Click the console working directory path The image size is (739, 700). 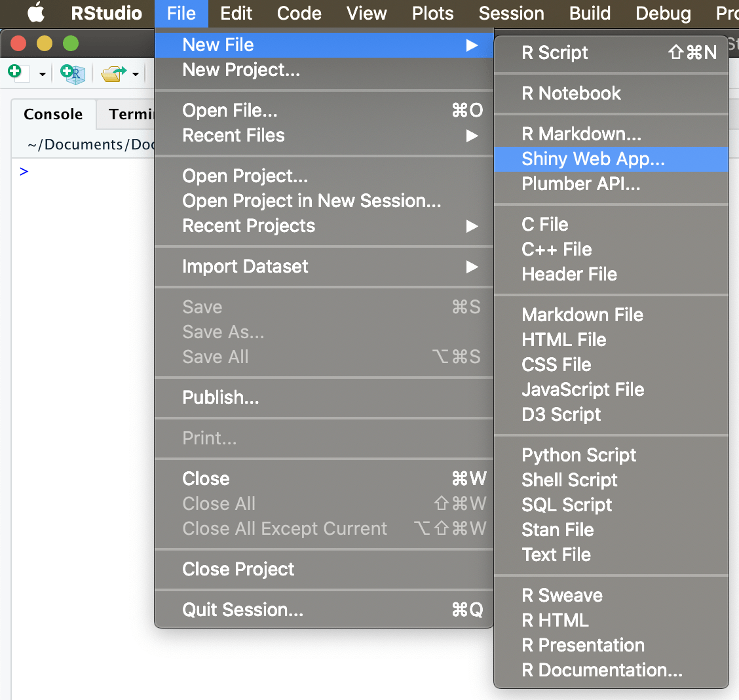pos(90,144)
